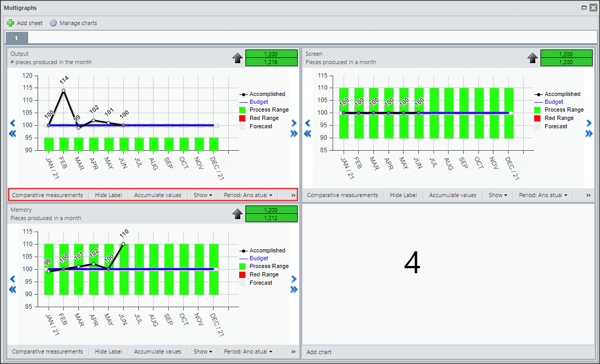Click Comparative measurements under Memory chart
Screen dimensions: 600x364
tap(47, 351)
